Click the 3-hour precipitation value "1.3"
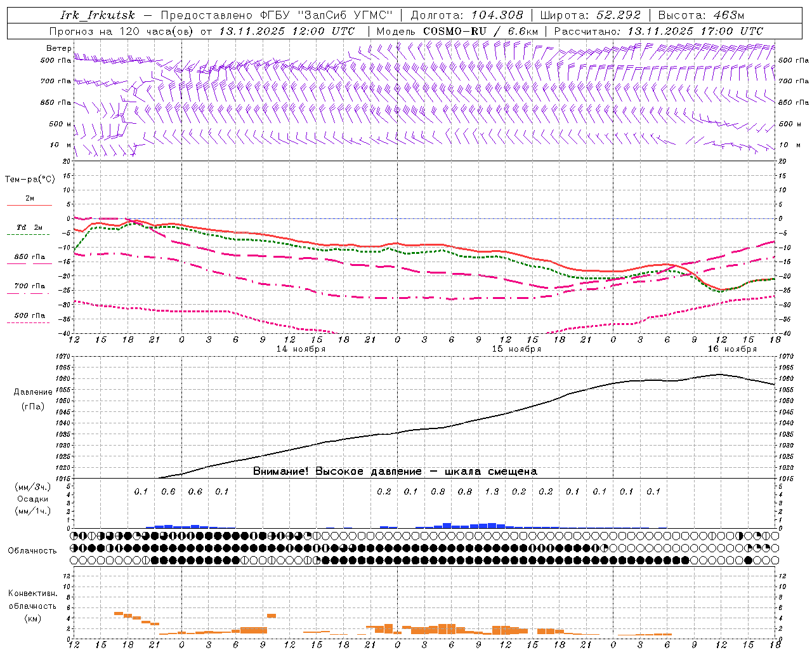The width and height of the screenshot is (812, 650). 492,491
